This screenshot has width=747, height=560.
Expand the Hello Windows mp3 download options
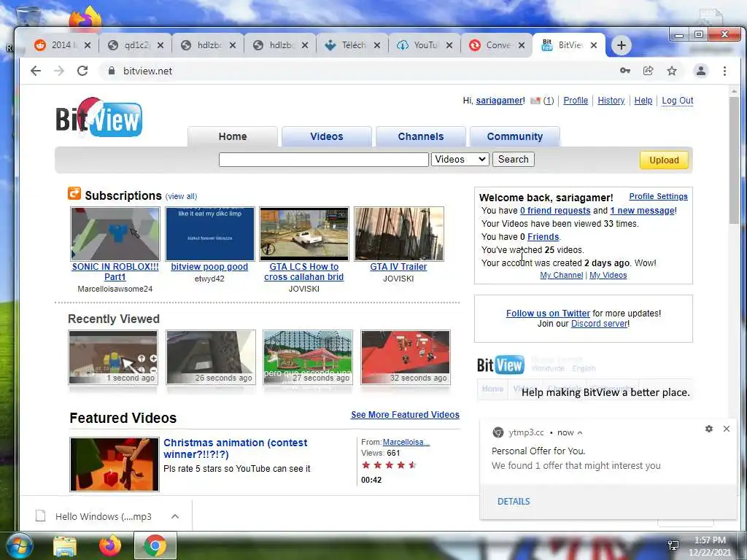(x=175, y=516)
